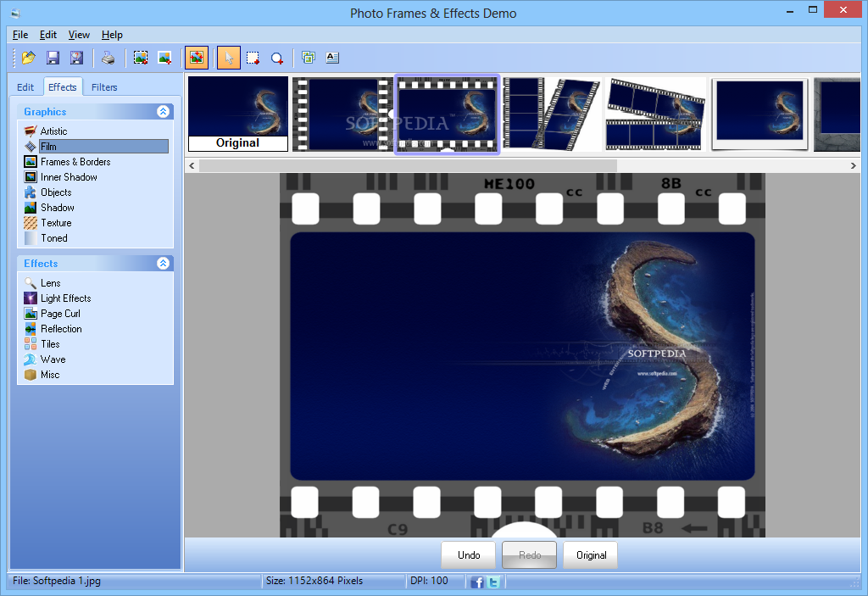Select Objects category
Screen dimensions: 868x596
pyautogui.click(x=56, y=192)
